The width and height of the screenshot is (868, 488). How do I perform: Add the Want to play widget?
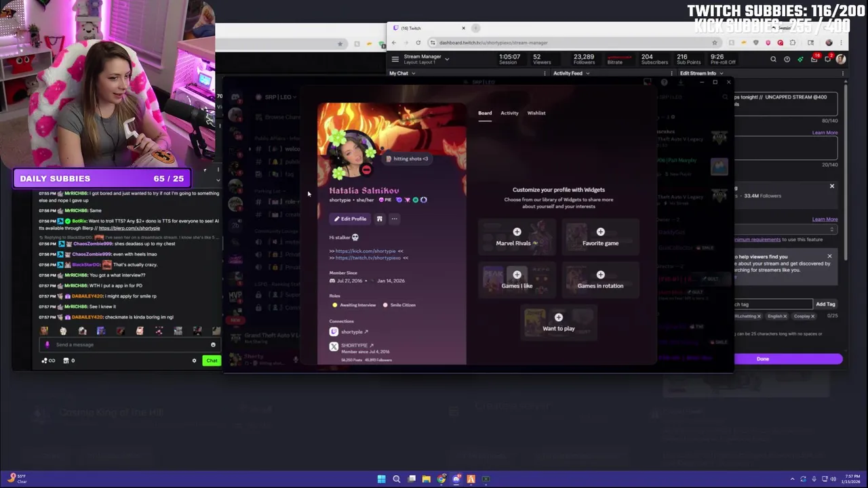[559, 323]
